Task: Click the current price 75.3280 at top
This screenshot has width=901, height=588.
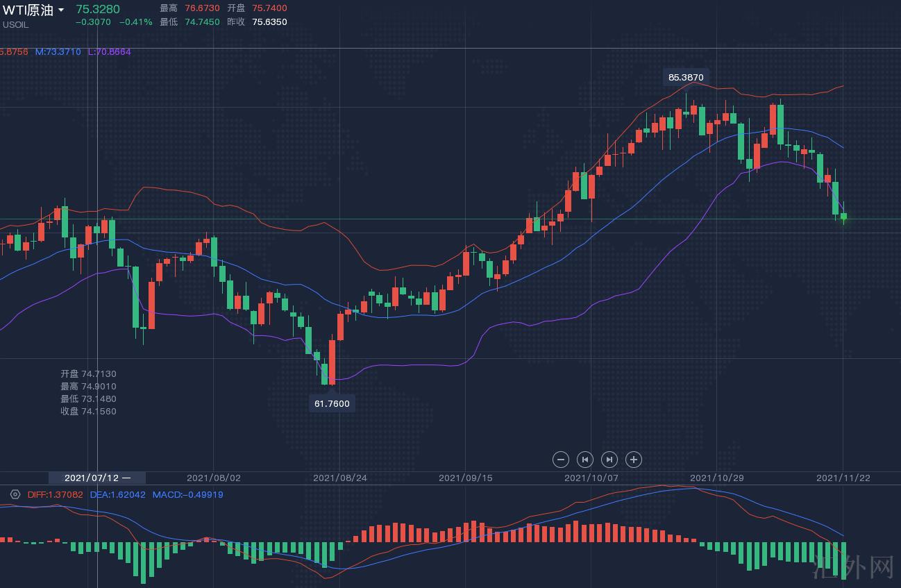Action: 98,9
